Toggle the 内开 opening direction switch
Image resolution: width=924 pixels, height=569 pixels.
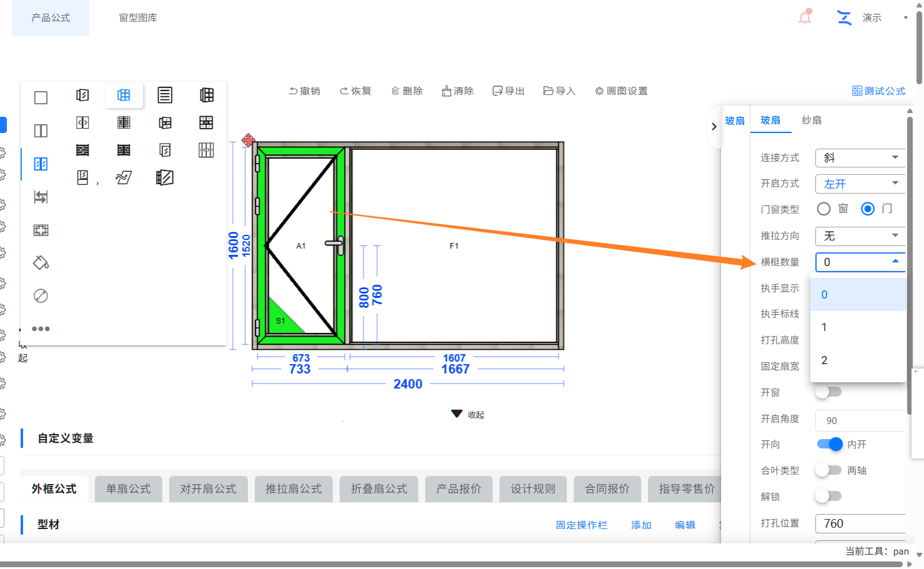coord(830,444)
